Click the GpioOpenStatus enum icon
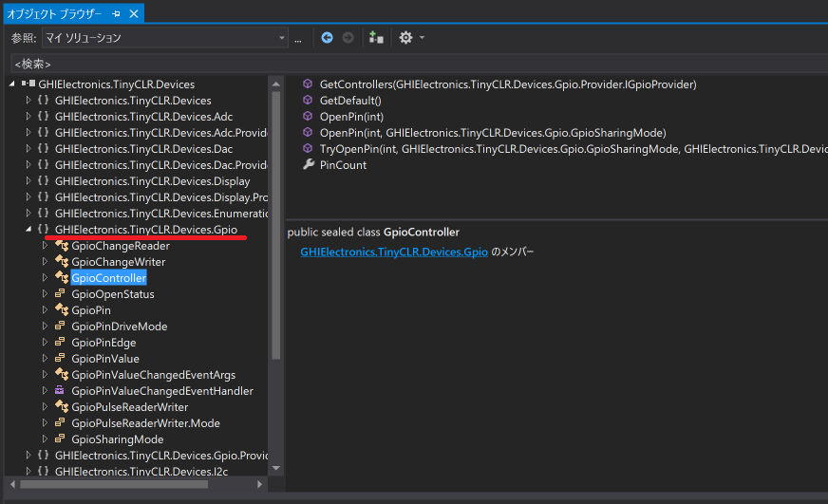Screen dimensions: 828x504 click(60, 293)
